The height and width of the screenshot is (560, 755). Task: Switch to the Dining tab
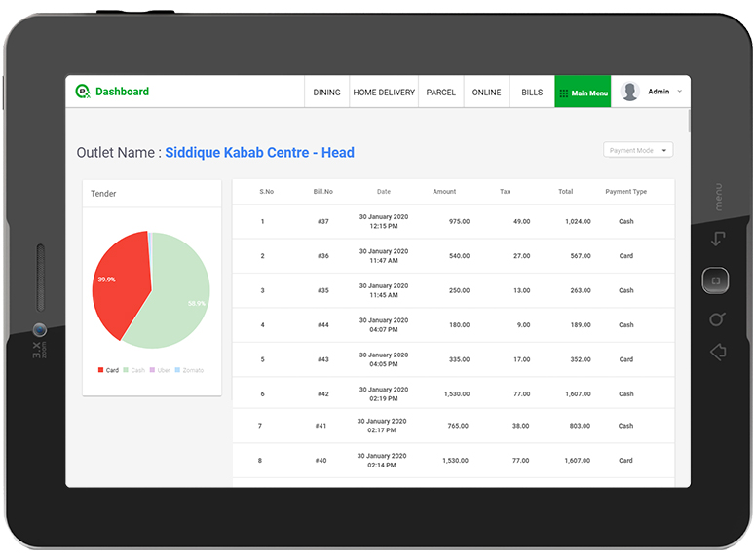pyautogui.click(x=326, y=93)
